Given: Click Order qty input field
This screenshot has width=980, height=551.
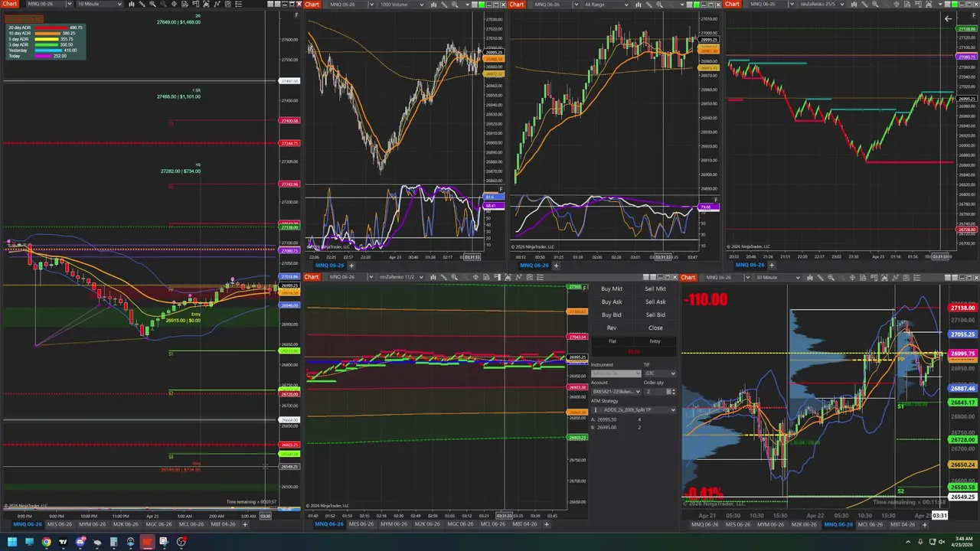Looking at the screenshot, I should [x=655, y=392].
